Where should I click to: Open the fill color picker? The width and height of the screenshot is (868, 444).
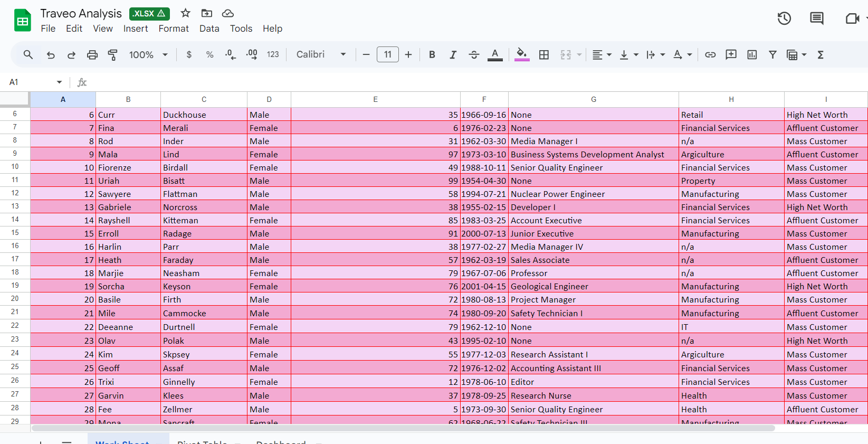pyautogui.click(x=521, y=54)
